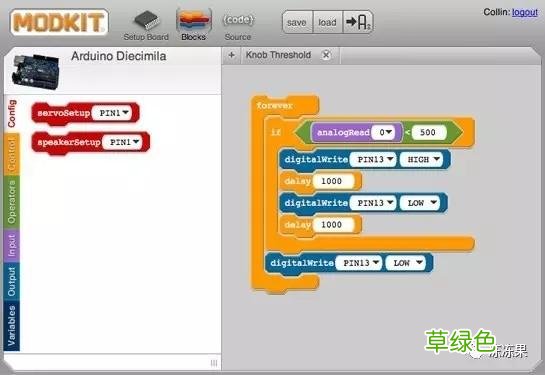Save the current project
Viewport: 545px width, 375px height.
pyautogui.click(x=297, y=23)
